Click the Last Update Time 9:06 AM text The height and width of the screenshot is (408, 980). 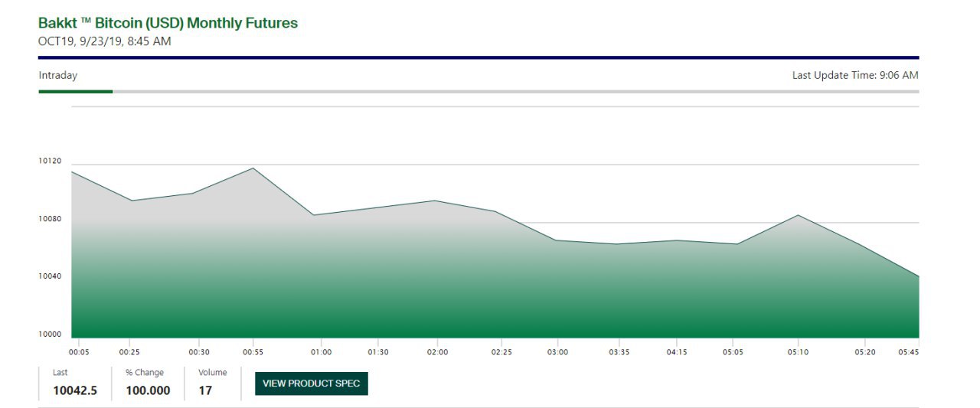(855, 75)
